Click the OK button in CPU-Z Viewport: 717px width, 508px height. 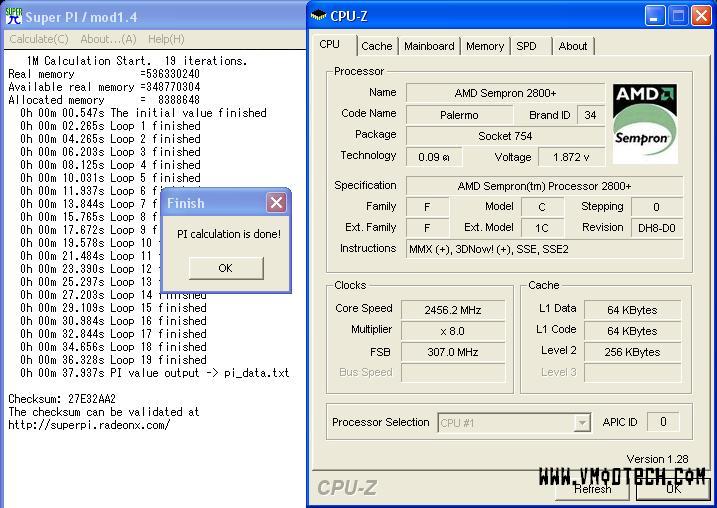(x=673, y=489)
